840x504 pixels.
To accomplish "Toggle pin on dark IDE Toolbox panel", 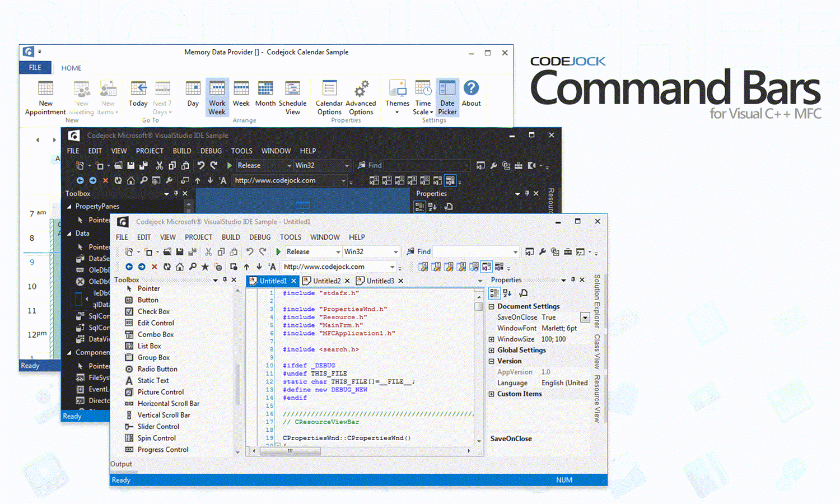I will (x=176, y=194).
